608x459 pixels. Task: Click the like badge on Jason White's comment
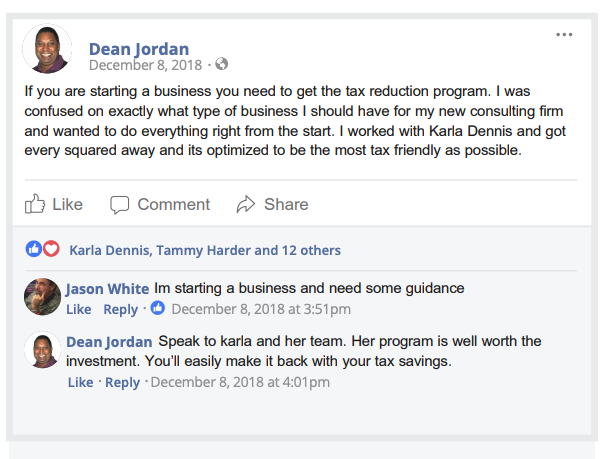pos(158,308)
